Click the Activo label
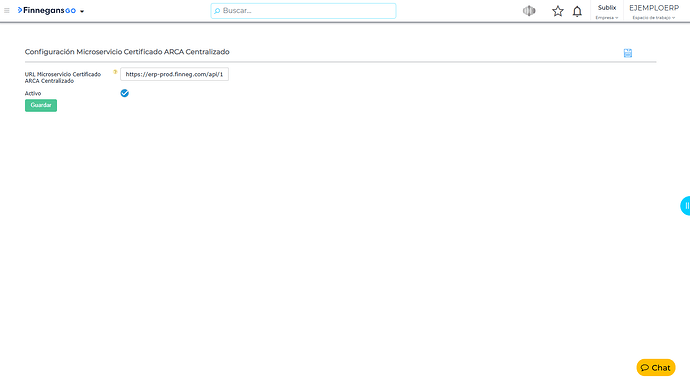 click(x=33, y=93)
